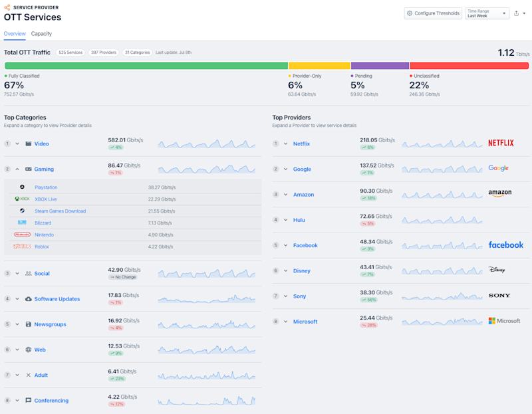Open the Playstation service link

click(46, 187)
